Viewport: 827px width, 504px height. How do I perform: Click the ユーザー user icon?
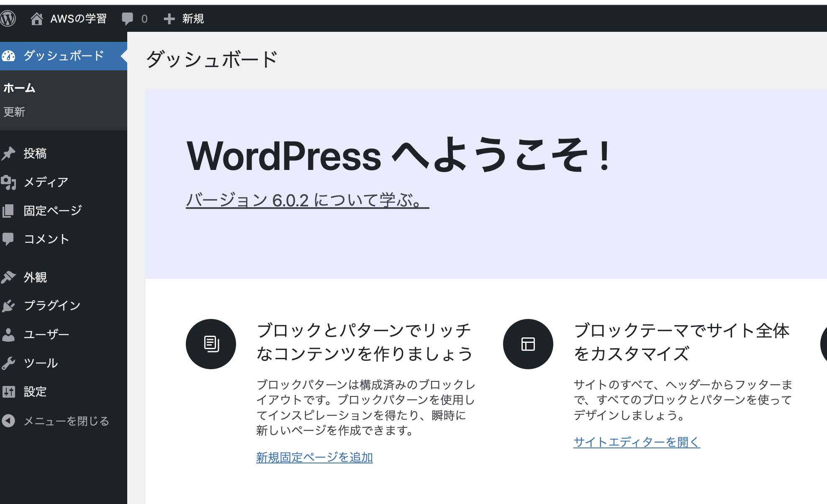point(9,334)
